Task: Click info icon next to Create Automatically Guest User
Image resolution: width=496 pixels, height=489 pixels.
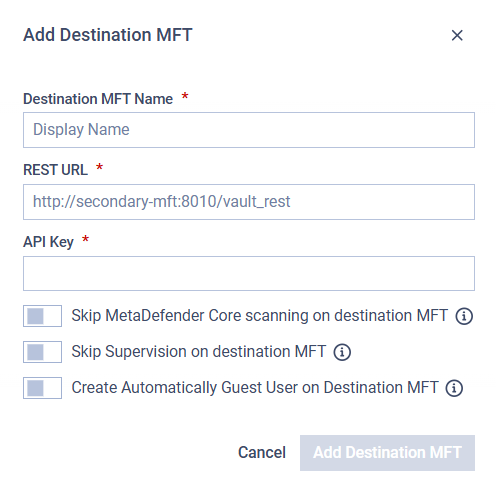Action: 454,388
